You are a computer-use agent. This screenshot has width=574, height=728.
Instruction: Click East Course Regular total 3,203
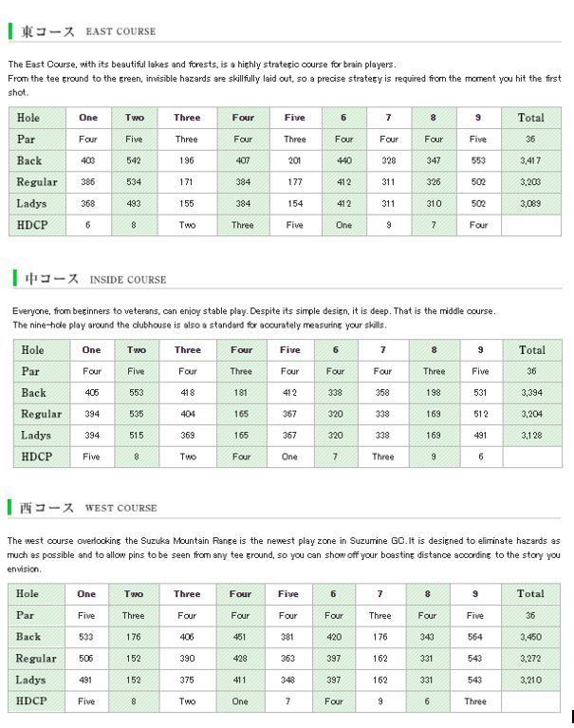[530, 182]
